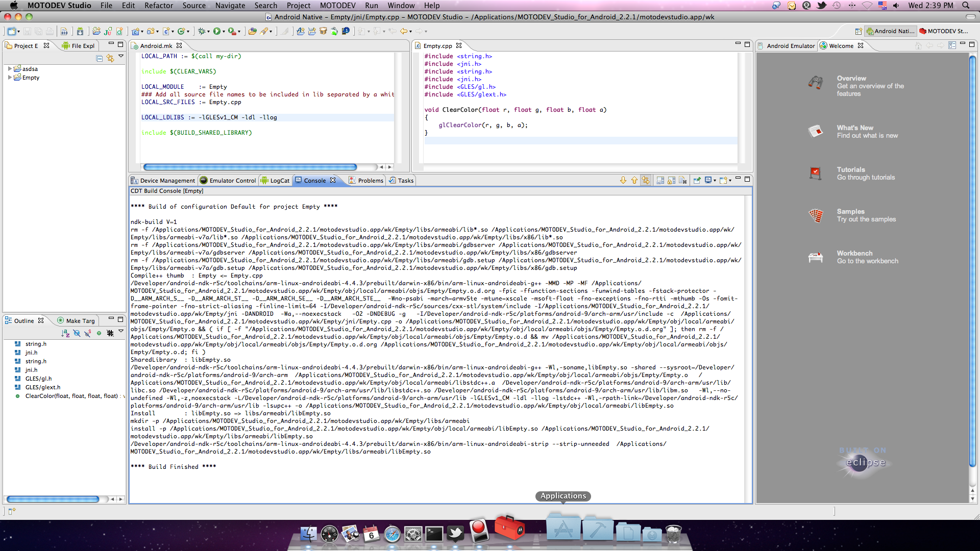980x551 pixels.
Task: Open the red toolbox MOTODEV Dock icon
Action: 509,528
